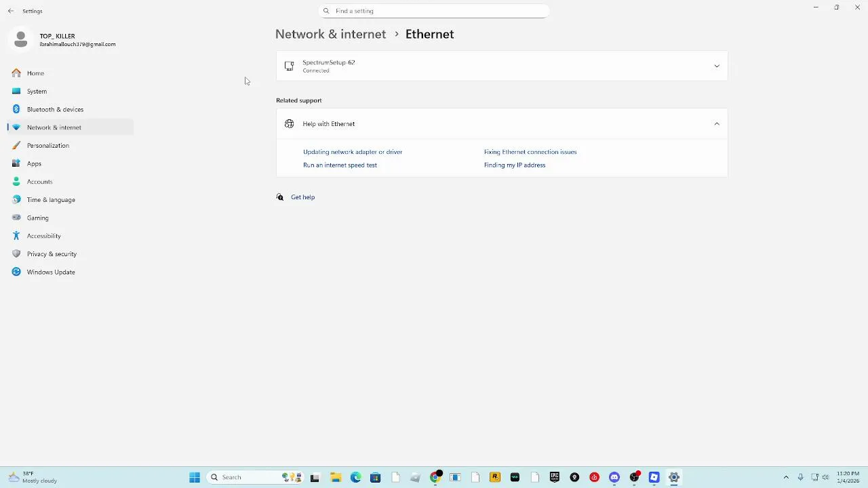The width and height of the screenshot is (868, 488).
Task: Open Finding my IP address link
Action: [515, 165]
